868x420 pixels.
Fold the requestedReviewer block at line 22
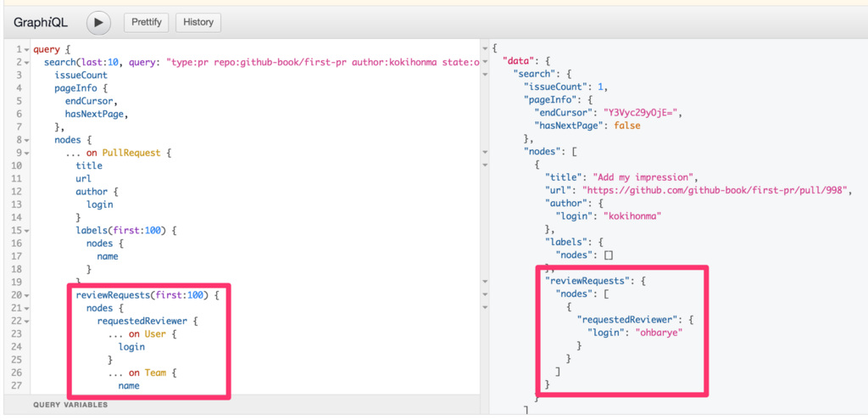(26, 322)
